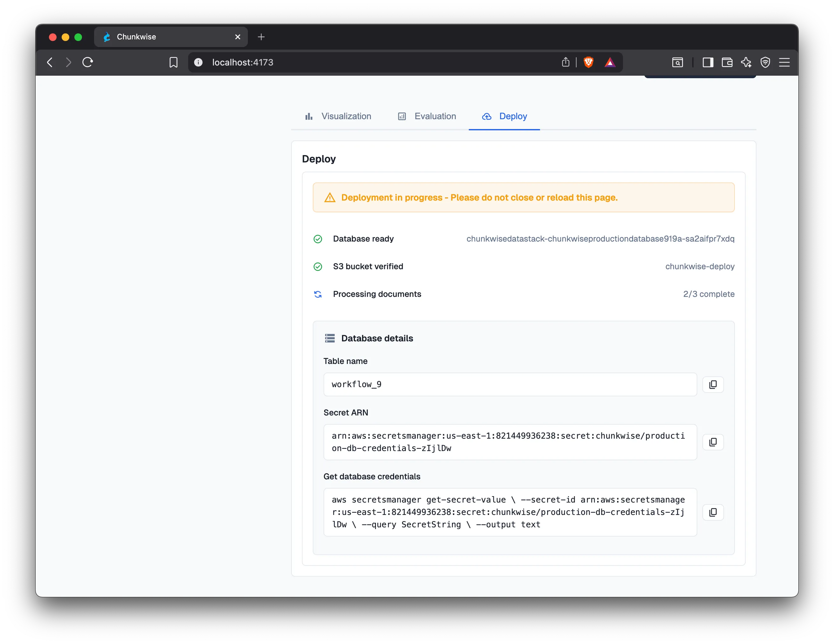Click the address bar
The image size is (834, 644).
click(344, 62)
